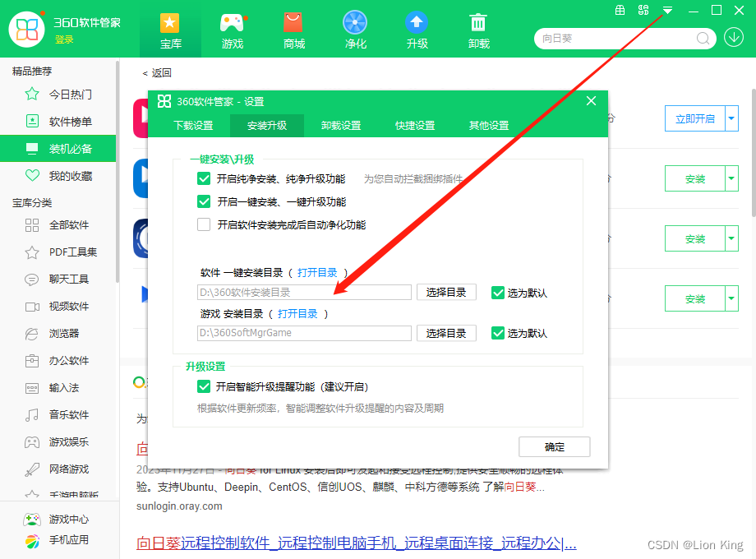756x559 pixels.
Task: Open the 升级 upgrade arrow icon
Action: pyautogui.click(x=417, y=23)
